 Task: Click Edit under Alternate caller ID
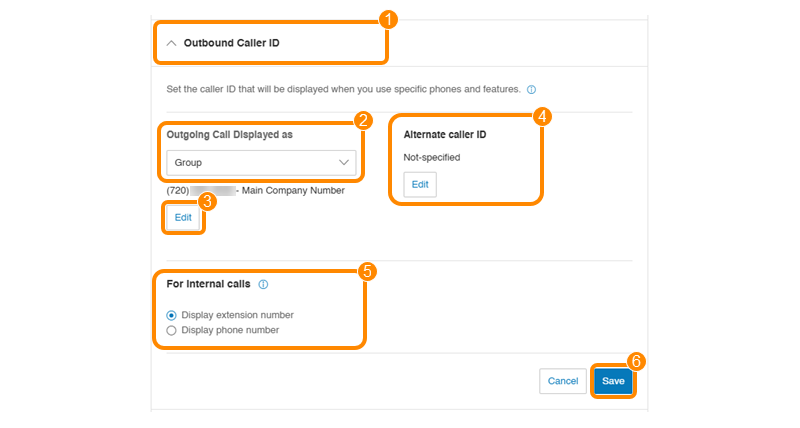[420, 185]
